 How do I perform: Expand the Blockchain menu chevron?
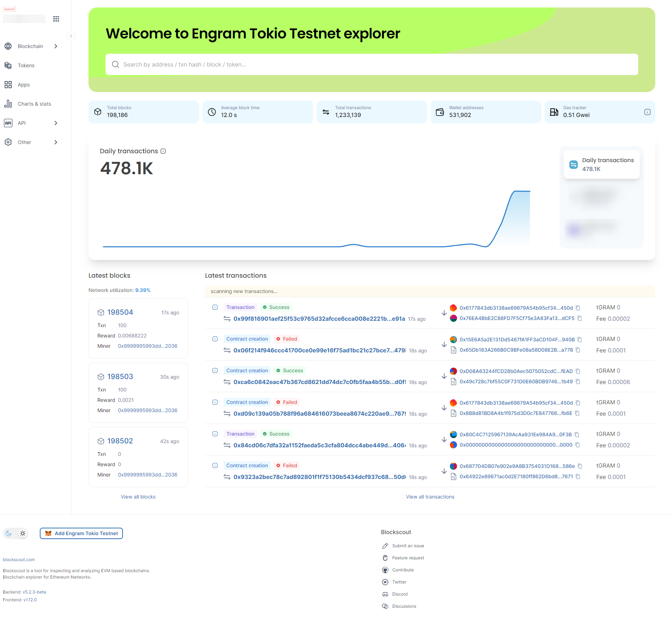tap(56, 46)
